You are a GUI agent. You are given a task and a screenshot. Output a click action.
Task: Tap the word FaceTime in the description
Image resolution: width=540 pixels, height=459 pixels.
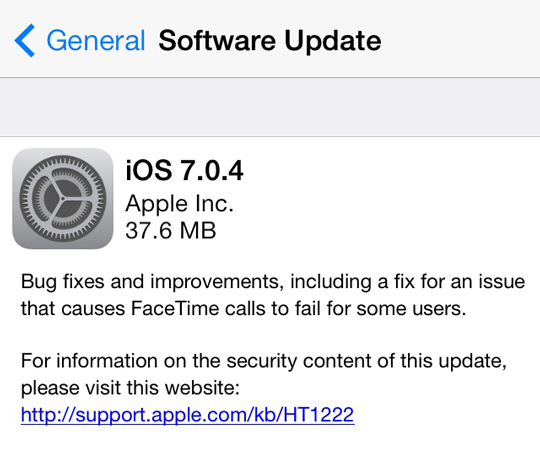tap(175, 308)
